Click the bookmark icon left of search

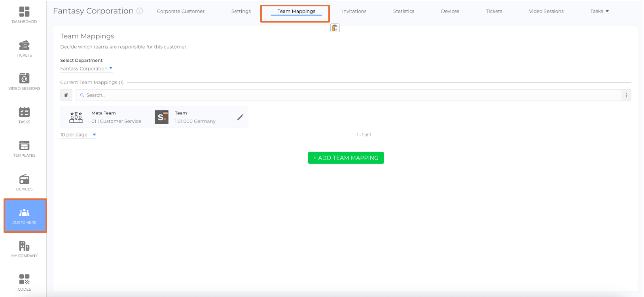pyautogui.click(x=66, y=95)
